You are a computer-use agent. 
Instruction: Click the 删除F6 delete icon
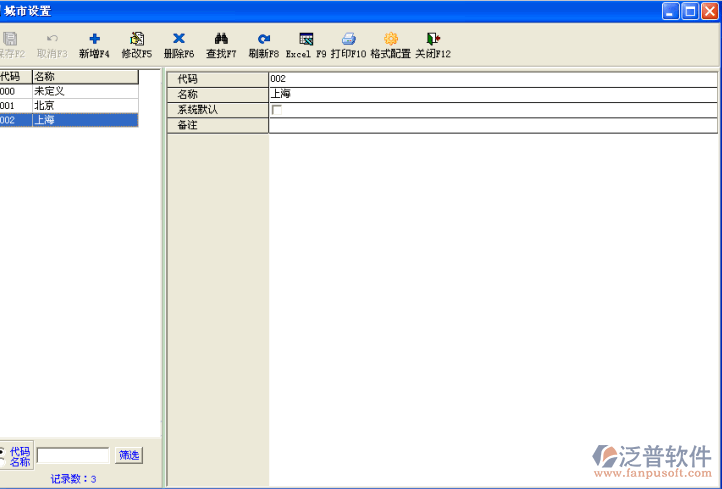pyautogui.click(x=178, y=40)
